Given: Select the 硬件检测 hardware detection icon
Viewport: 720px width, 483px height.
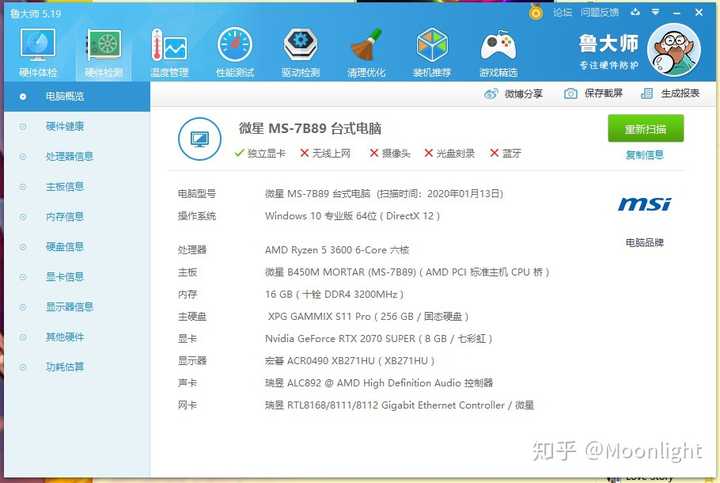Looking at the screenshot, I should click(104, 52).
